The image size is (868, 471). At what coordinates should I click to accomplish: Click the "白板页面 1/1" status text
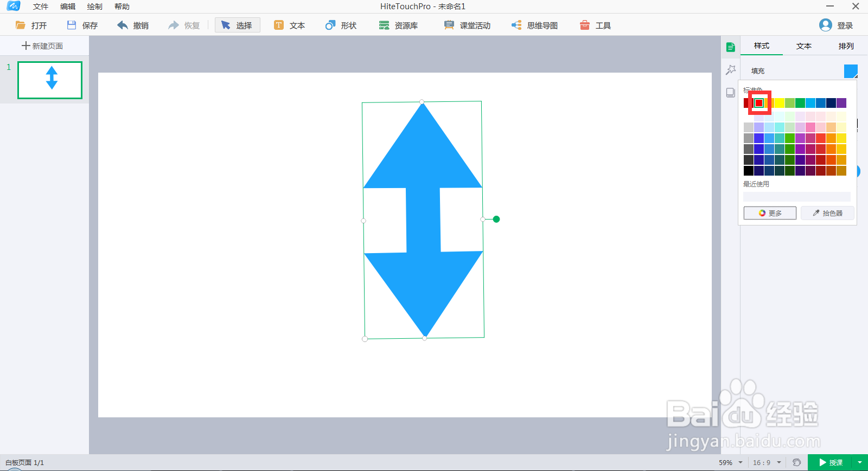(x=24, y=462)
